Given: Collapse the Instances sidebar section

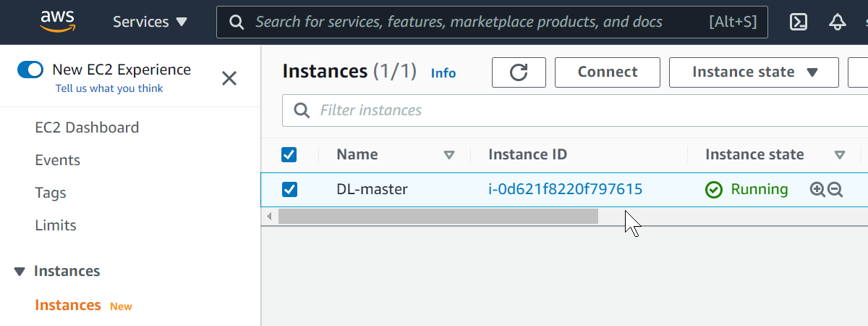Looking at the screenshot, I should pos(20,272).
